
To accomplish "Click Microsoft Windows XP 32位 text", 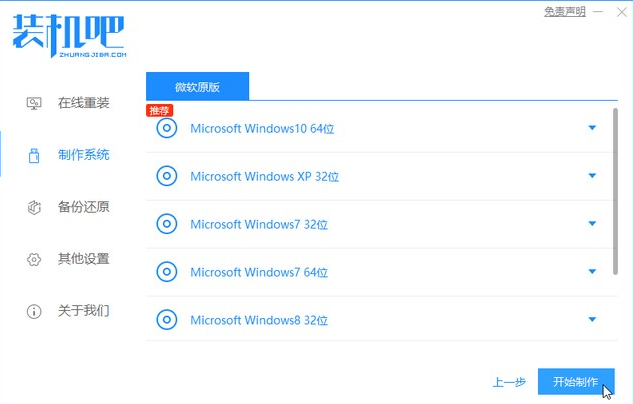I will tap(264, 176).
